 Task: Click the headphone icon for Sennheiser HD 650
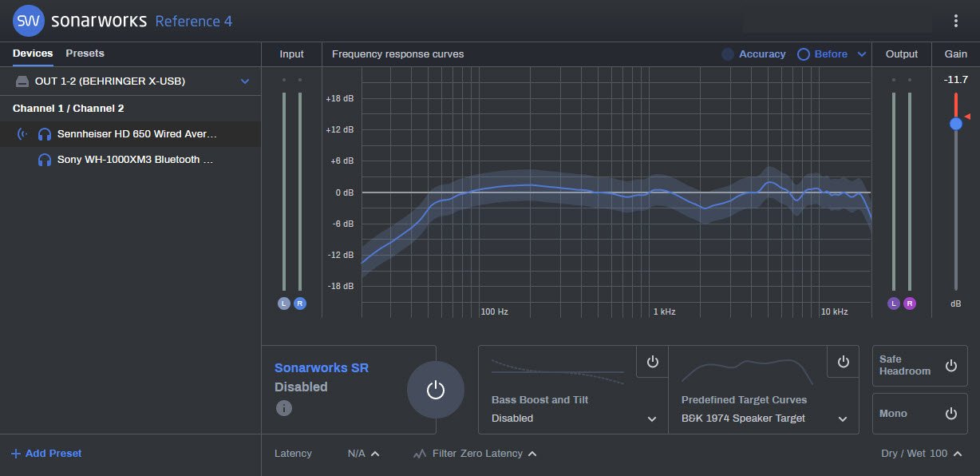[x=45, y=134]
